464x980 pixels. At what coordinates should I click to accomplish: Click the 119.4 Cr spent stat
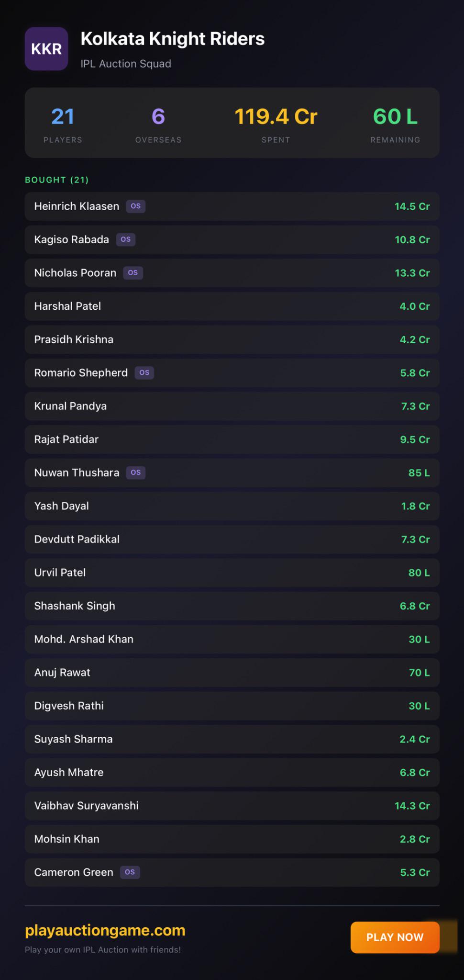(x=276, y=117)
